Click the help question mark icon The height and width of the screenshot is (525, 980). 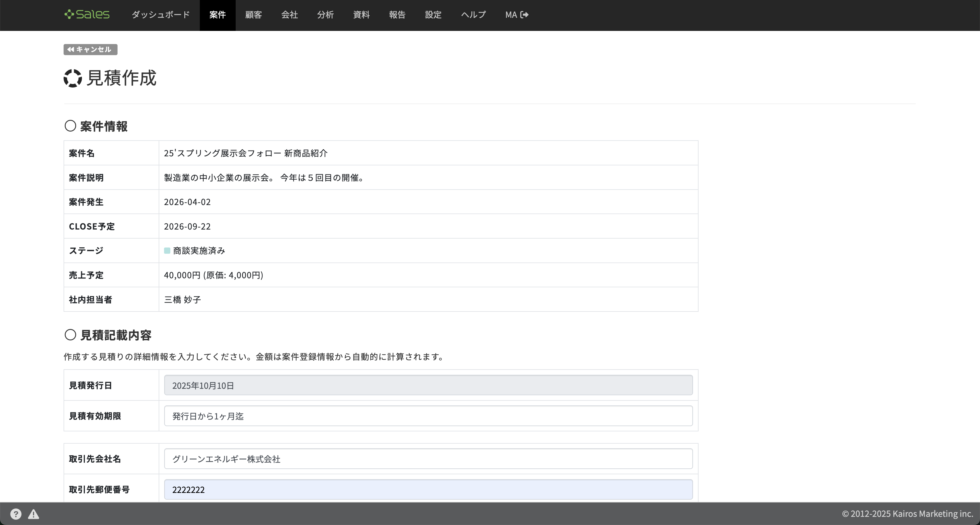pyautogui.click(x=15, y=514)
